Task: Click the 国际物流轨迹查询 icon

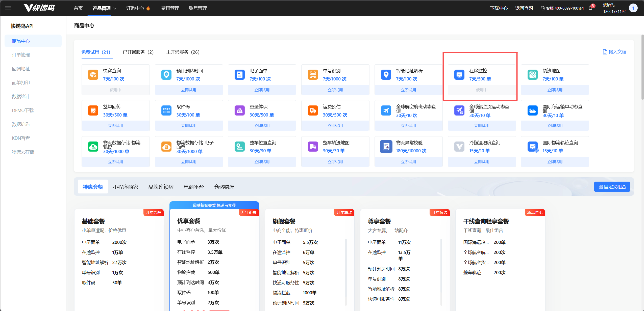Action: click(x=533, y=147)
